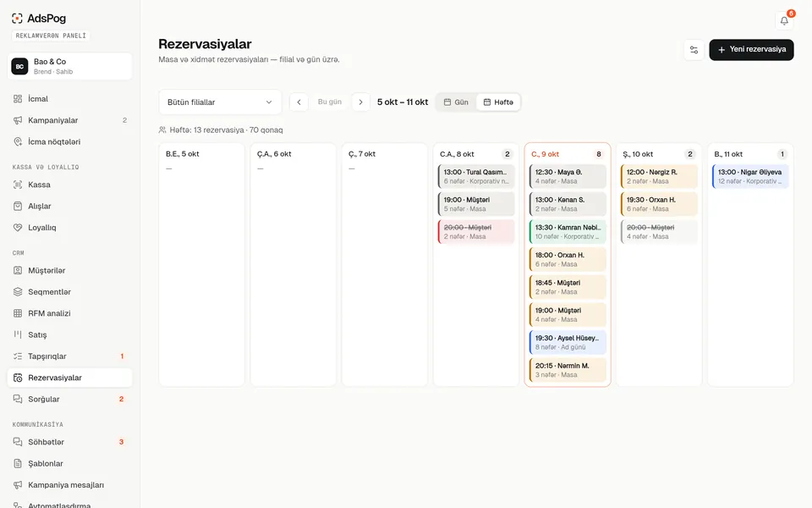Click the Kampaniyalar megaphone icon
The image size is (812, 508).
pyautogui.click(x=18, y=120)
